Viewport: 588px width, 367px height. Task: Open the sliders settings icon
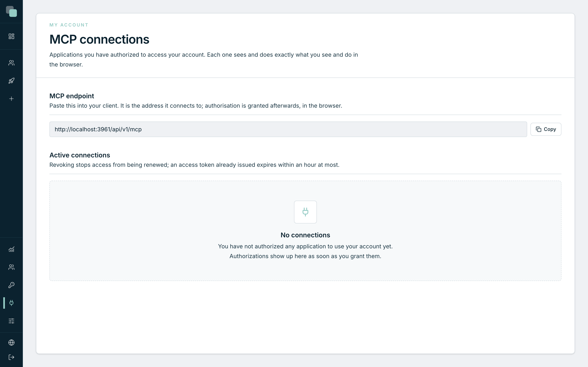[11, 321]
